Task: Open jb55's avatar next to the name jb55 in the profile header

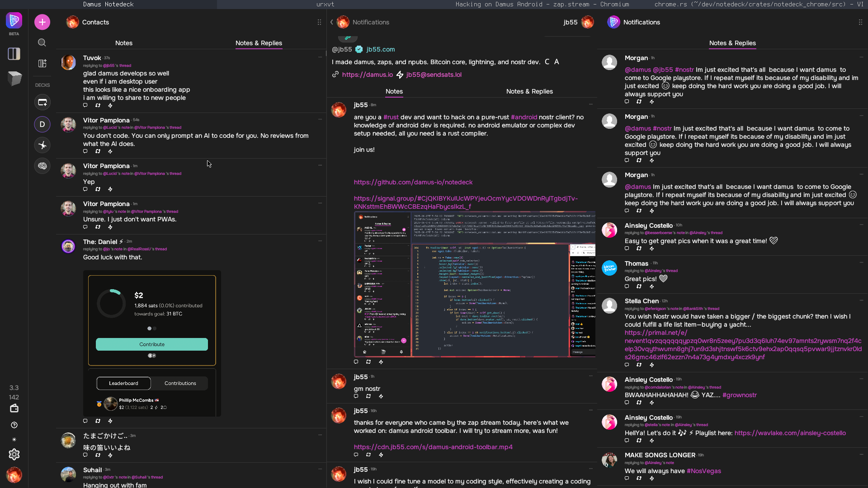Action: click(587, 22)
